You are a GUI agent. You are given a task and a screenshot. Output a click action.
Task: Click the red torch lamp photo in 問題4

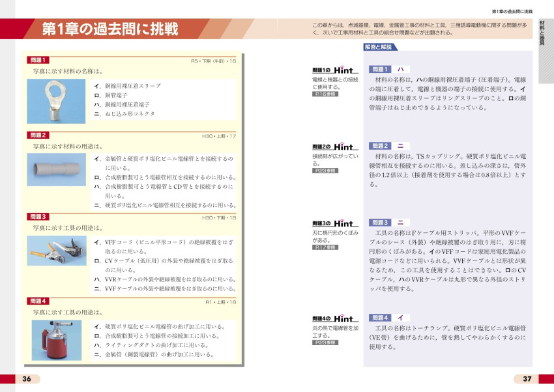[57, 339]
